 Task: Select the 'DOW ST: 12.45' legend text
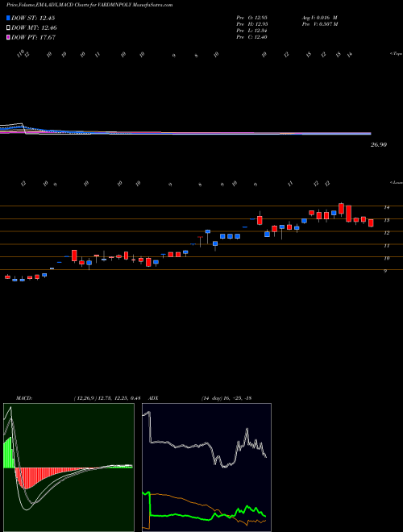(x=33, y=18)
